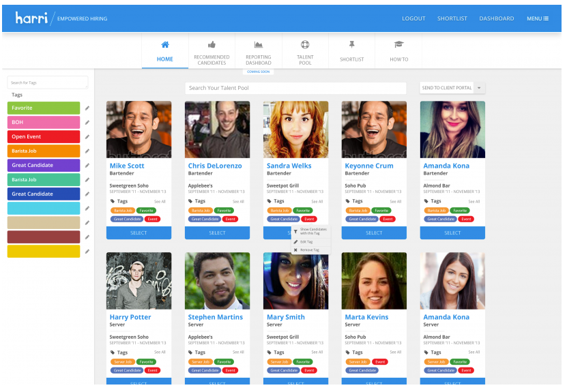This screenshot has height=392, width=567.
Task: Click pencil icon beside teal Barista Job tag
Action: (x=87, y=179)
